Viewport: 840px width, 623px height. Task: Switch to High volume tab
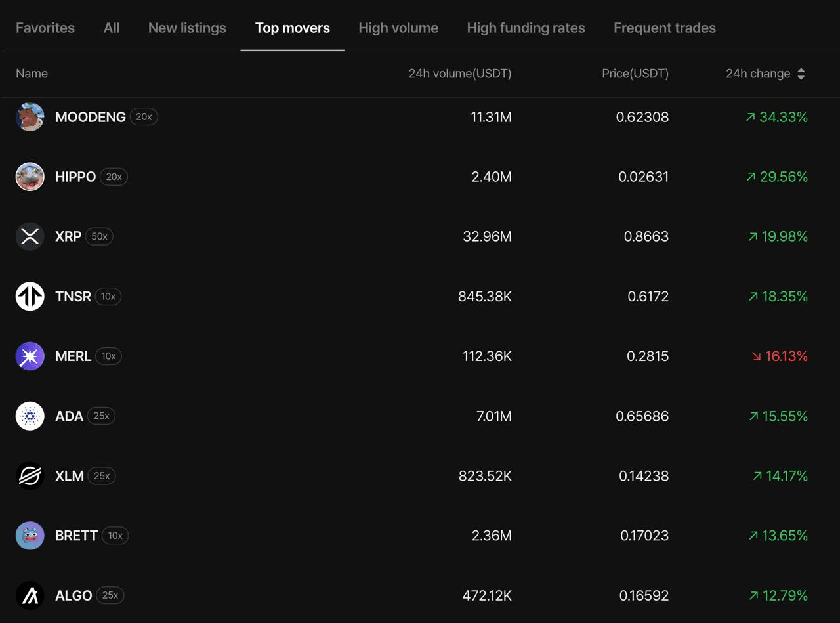click(x=398, y=28)
